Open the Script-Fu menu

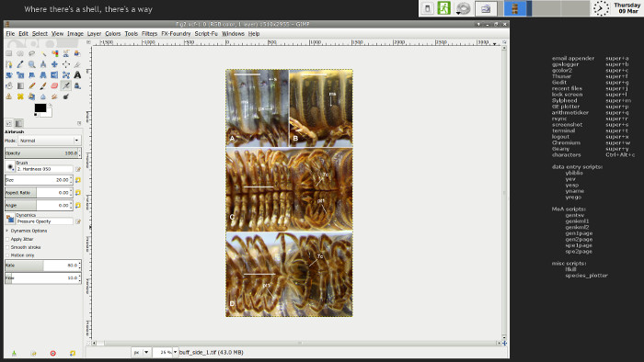(206, 34)
